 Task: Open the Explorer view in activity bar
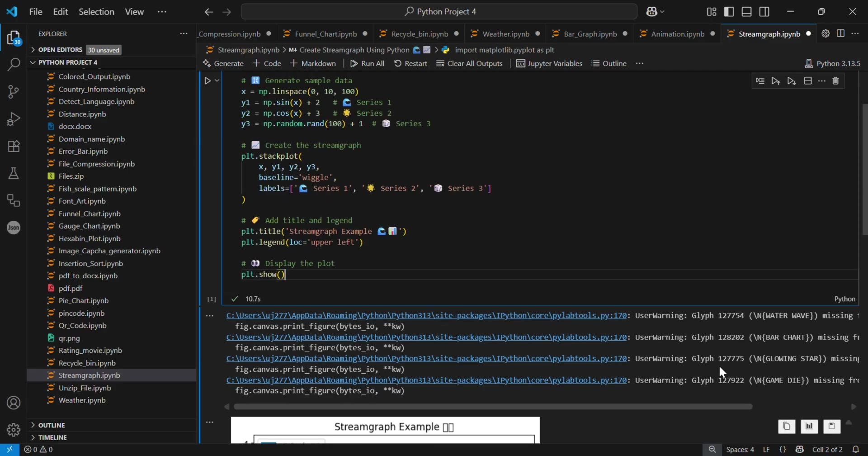pos(14,38)
